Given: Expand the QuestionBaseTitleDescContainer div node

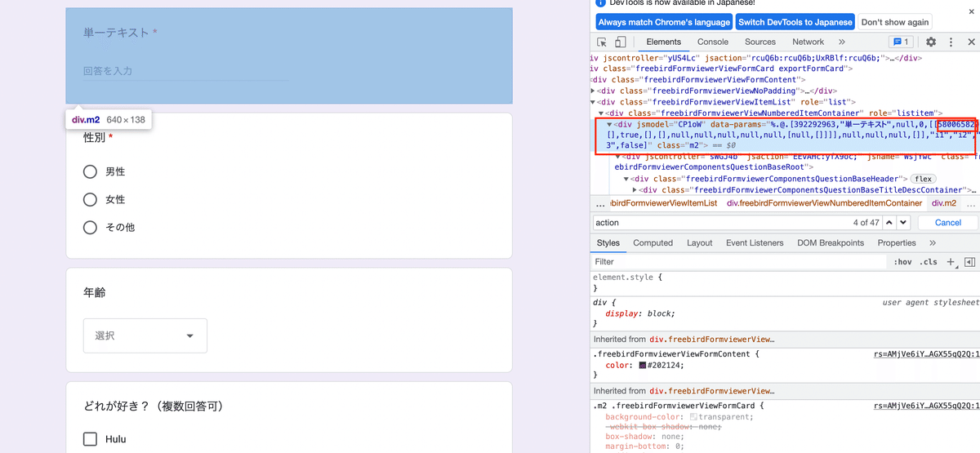Looking at the screenshot, I should pos(635,189).
